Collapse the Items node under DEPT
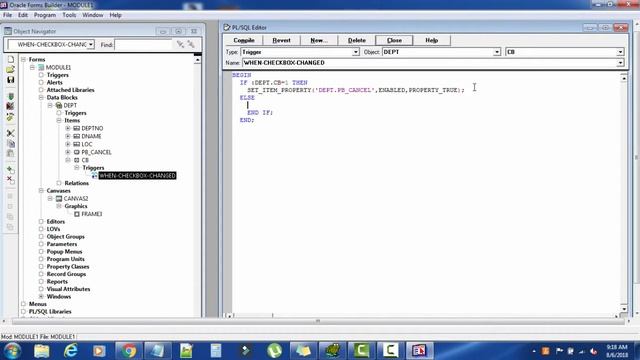The image size is (640, 360). tap(59, 120)
